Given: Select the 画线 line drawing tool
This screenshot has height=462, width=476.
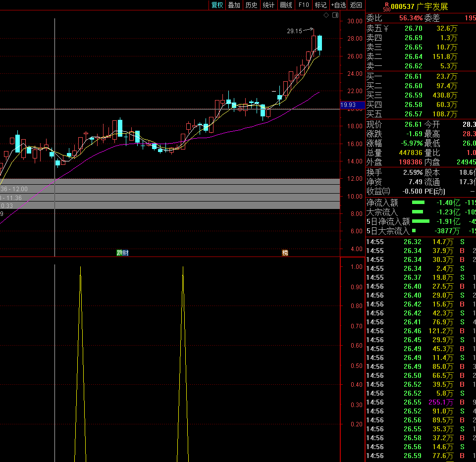Looking at the screenshot, I should [286, 5].
